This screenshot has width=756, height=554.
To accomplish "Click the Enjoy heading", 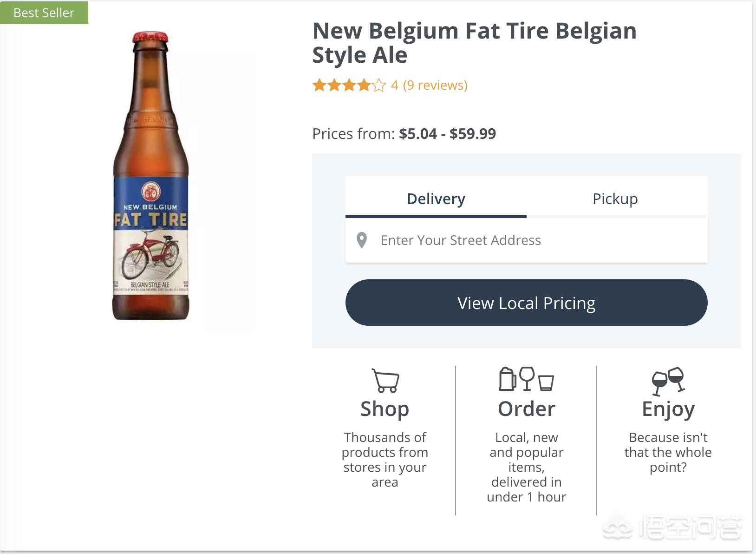I will point(668,410).
